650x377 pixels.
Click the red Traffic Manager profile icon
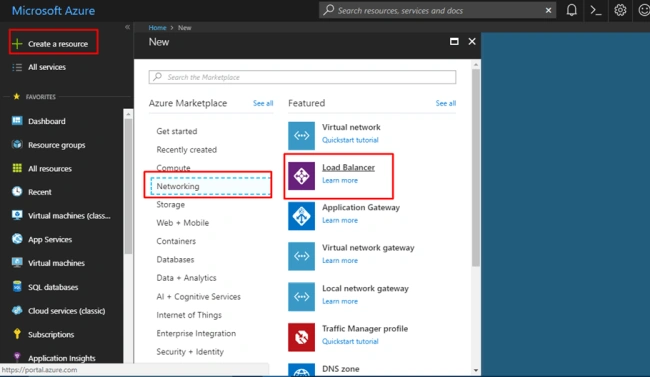coord(301,337)
